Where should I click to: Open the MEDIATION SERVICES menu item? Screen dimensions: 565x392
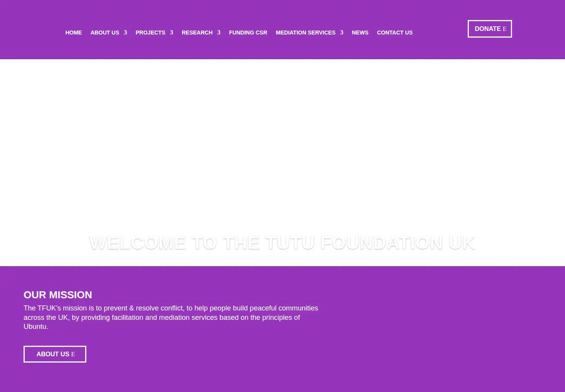coord(306,33)
